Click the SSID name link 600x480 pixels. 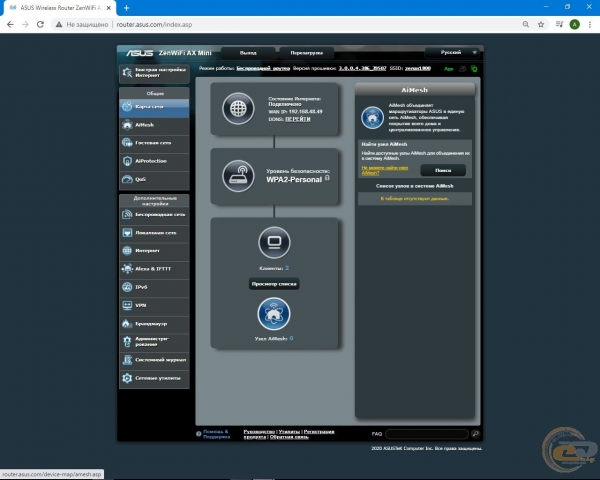(x=417, y=68)
